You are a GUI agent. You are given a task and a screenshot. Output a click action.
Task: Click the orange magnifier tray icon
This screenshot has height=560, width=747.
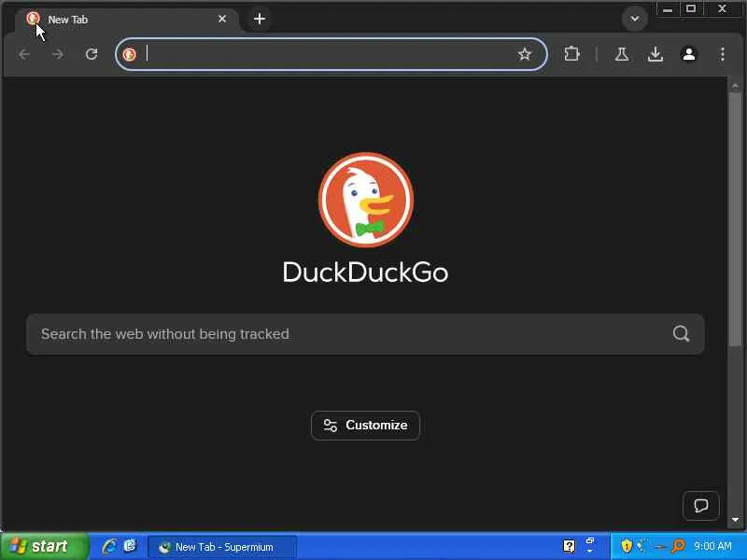pos(678,546)
